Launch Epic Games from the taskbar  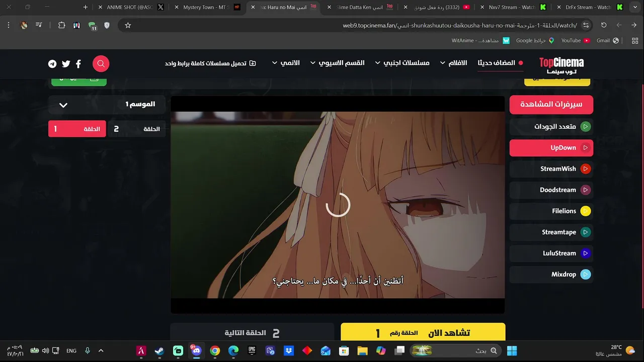[x=252, y=350]
